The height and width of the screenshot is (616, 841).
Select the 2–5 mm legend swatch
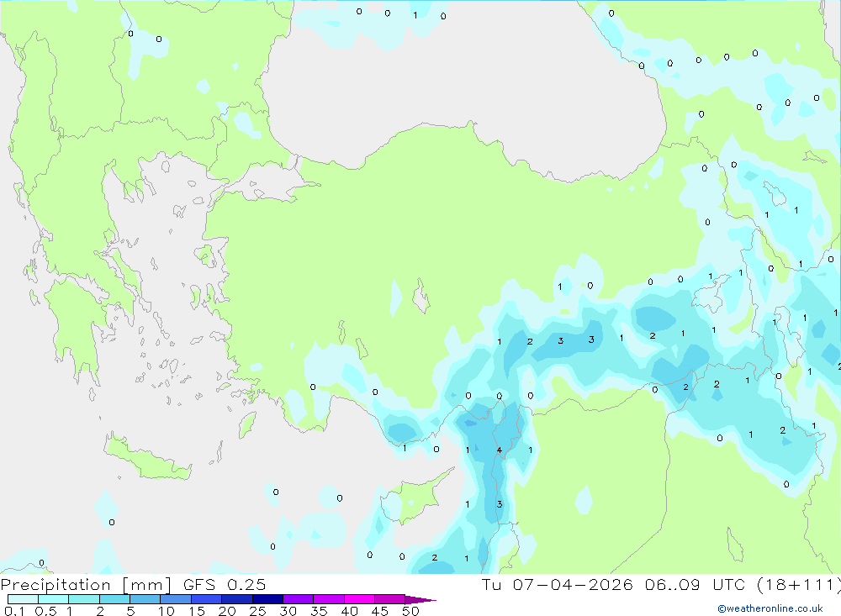point(114,599)
